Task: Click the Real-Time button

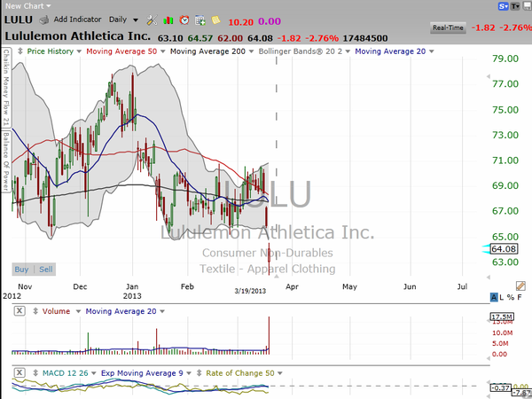Action: click(448, 28)
